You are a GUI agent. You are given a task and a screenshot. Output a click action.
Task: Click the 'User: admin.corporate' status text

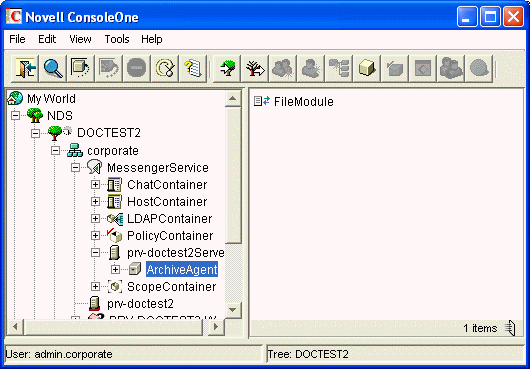[59, 354]
